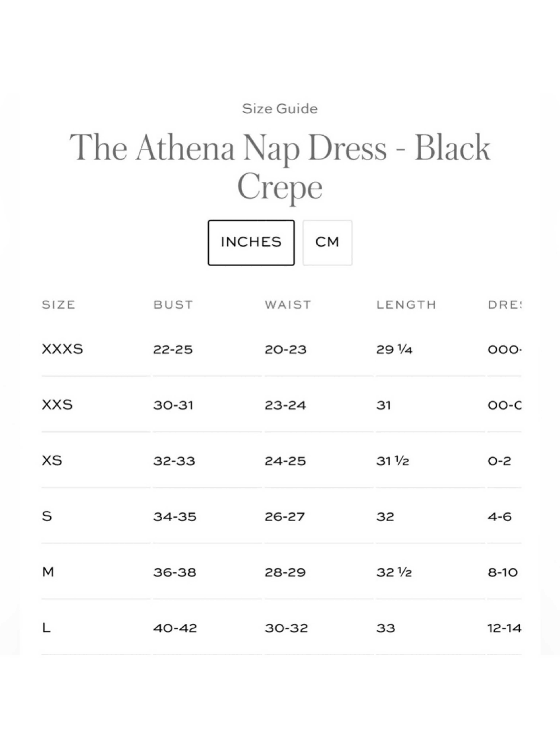Click the WAIST column header
The image size is (560, 747).
pos(288,305)
